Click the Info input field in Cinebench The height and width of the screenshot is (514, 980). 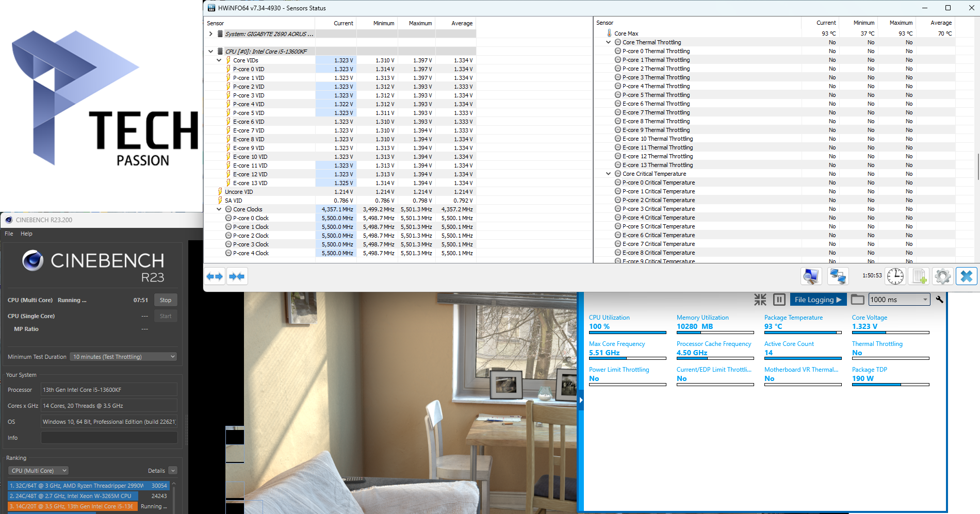(109, 438)
